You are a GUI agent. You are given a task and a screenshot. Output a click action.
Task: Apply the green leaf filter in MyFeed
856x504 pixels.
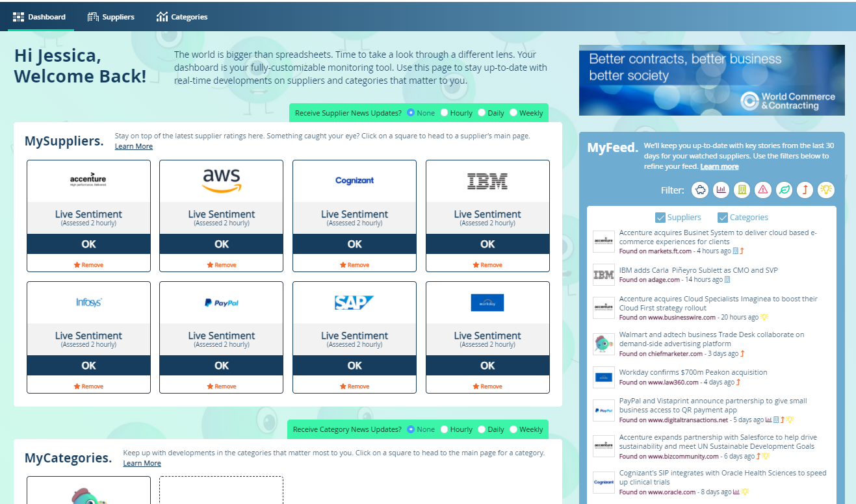tap(784, 190)
